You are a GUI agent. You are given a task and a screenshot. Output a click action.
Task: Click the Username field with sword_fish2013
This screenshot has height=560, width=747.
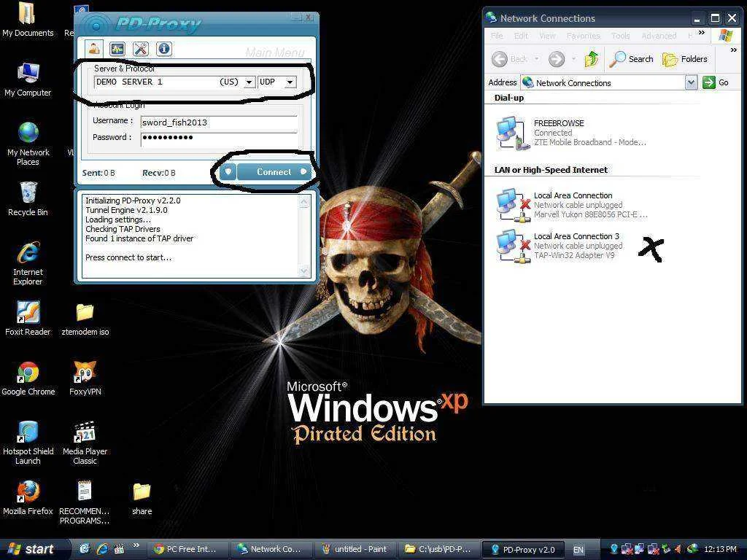219,122
